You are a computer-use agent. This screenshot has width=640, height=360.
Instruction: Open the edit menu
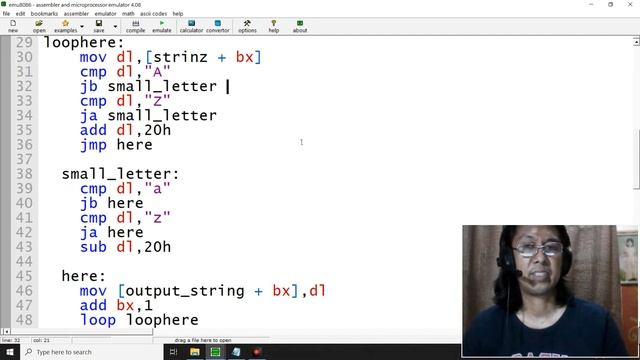point(20,13)
